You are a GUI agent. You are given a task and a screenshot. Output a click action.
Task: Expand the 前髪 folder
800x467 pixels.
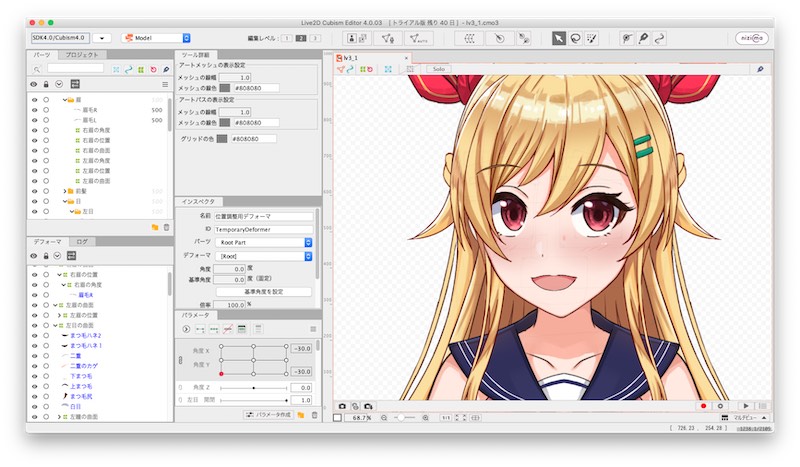pos(65,191)
